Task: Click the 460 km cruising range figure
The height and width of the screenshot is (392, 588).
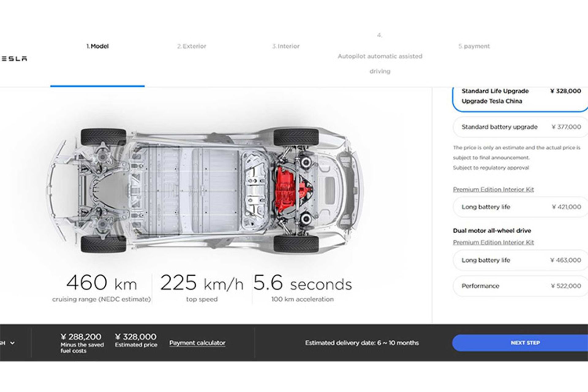Action: pyautogui.click(x=101, y=283)
